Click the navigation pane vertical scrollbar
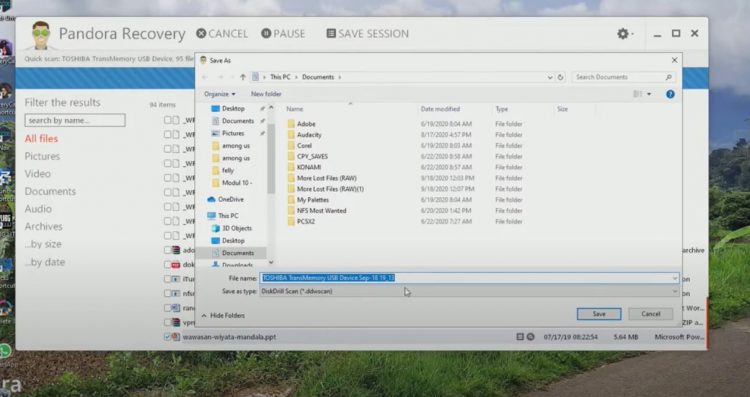The width and height of the screenshot is (750, 397). 271,158
